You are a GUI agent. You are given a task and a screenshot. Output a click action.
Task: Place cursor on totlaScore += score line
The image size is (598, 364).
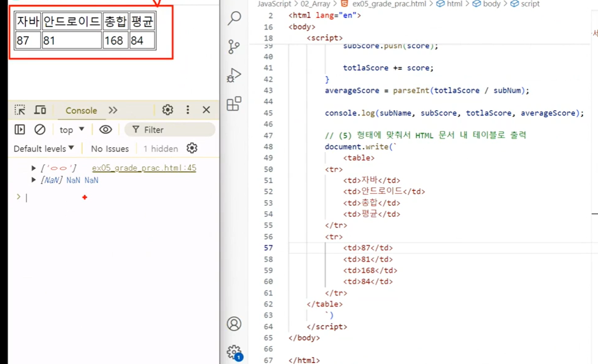point(388,68)
